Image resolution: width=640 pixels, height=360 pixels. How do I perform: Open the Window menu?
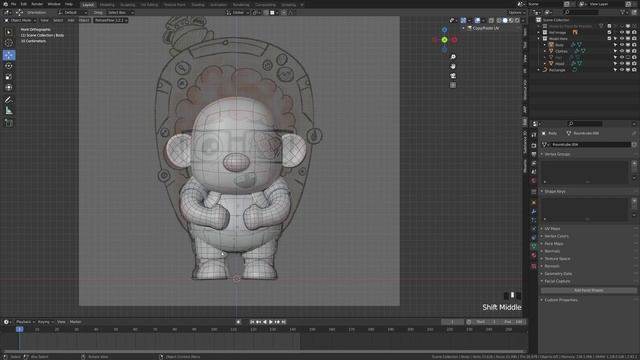54,4
